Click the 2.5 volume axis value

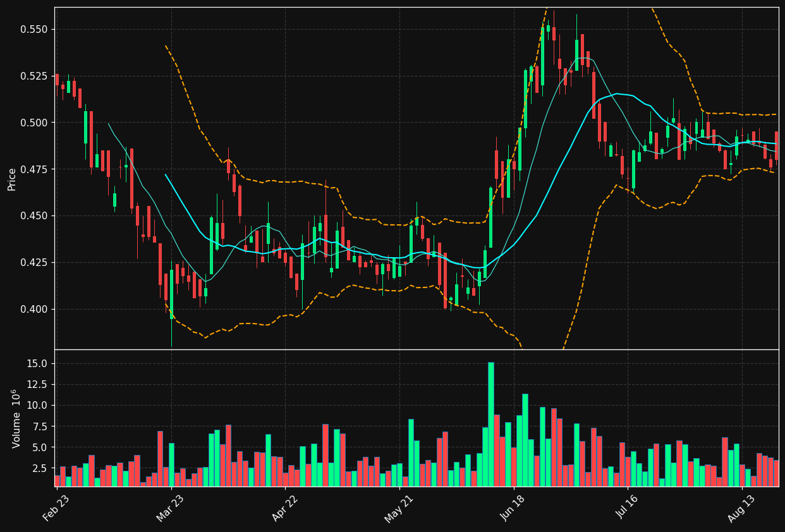[40, 469]
